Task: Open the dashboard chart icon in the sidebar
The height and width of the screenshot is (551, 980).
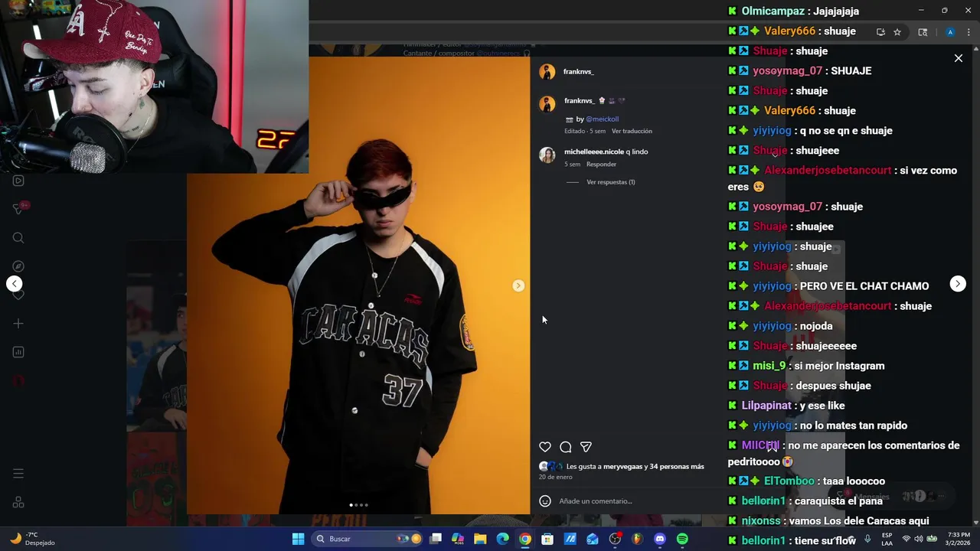Action: point(18,352)
